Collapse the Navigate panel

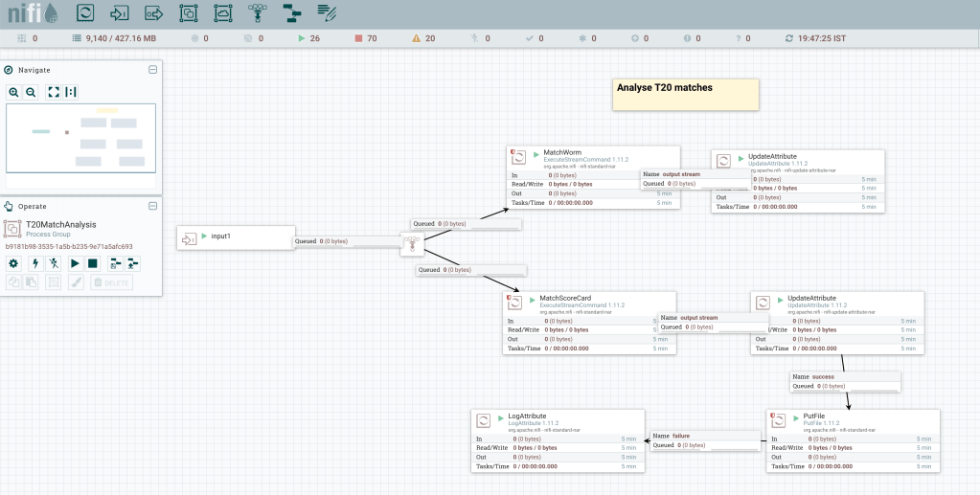(152, 70)
